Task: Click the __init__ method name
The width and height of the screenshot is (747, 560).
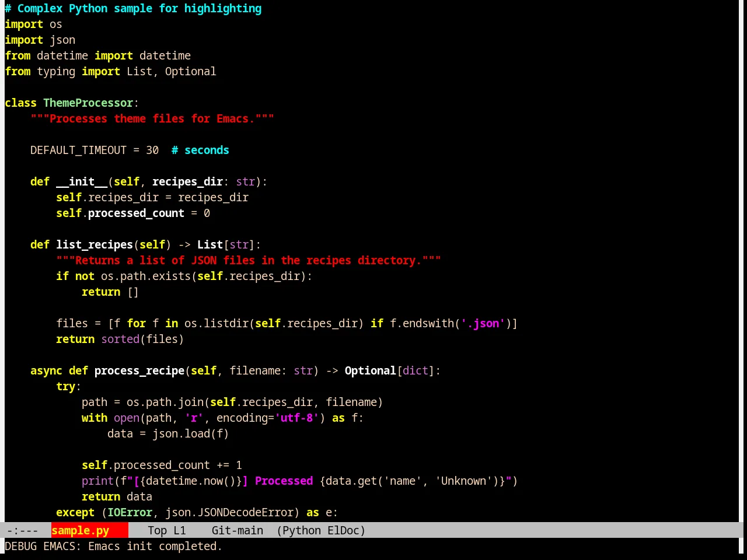Action: click(x=82, y=181)
